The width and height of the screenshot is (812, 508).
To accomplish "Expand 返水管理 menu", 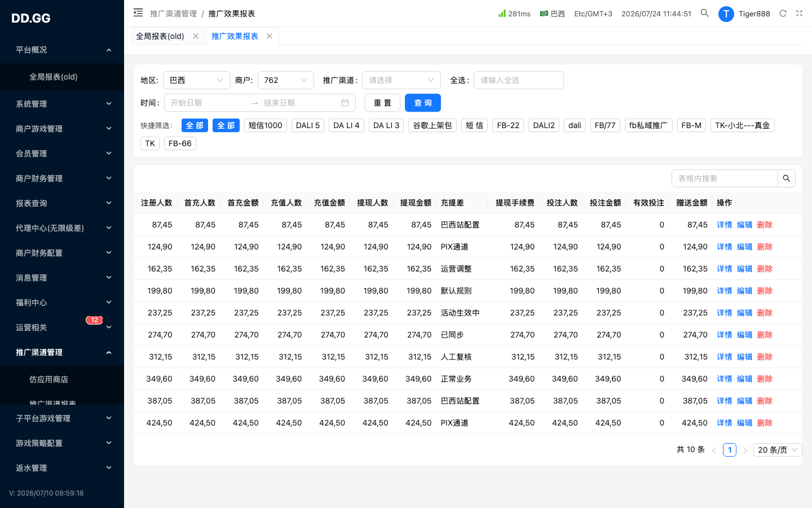I will [x=62, y=468].
